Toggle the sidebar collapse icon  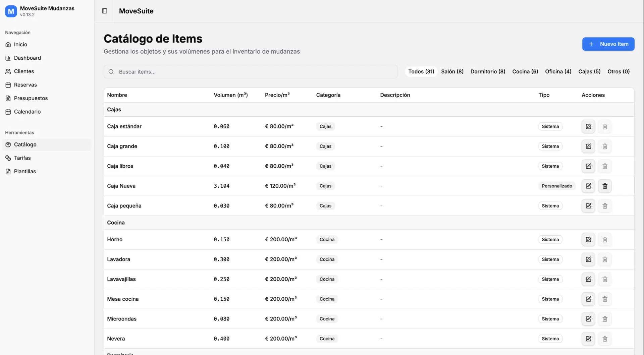coord(104,11)
